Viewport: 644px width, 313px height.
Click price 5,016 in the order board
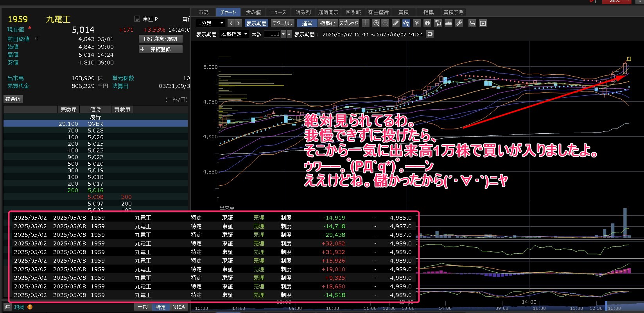[x=95, y=190]
